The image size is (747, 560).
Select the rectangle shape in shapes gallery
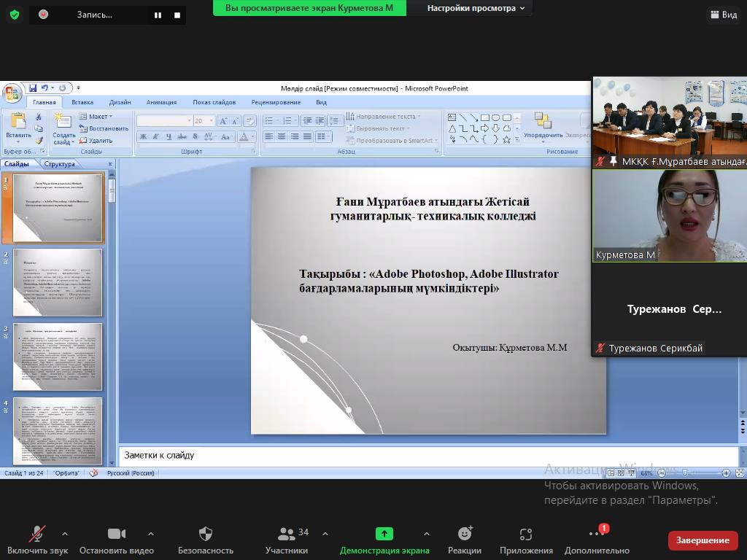tap(485, 117)
